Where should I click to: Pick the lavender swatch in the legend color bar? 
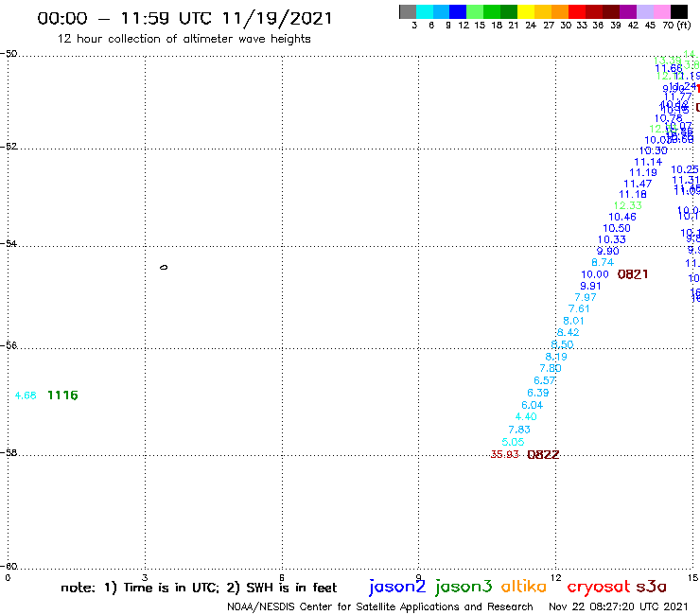(x=644, y=11)
